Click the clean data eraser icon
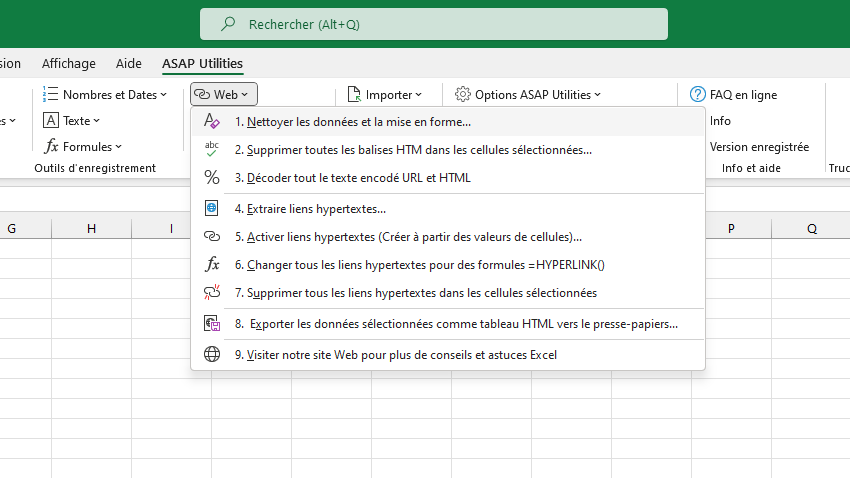850x478 pixels. [x=211, y=121]
